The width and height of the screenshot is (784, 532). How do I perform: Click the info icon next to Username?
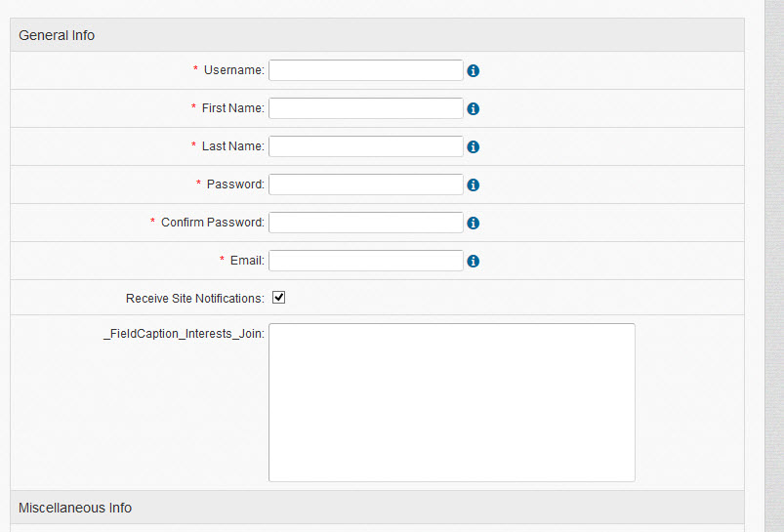[x=474, y=71]
